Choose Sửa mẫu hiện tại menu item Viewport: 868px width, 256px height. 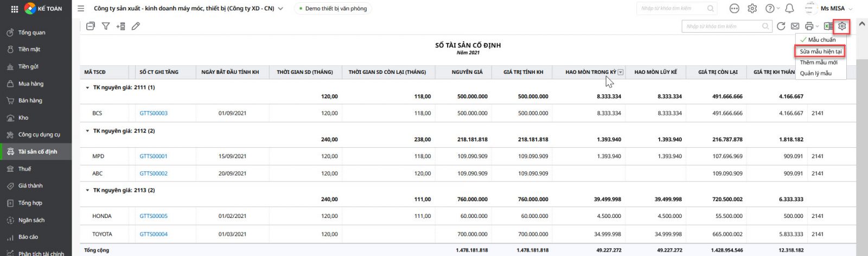[x=820, y=52]
